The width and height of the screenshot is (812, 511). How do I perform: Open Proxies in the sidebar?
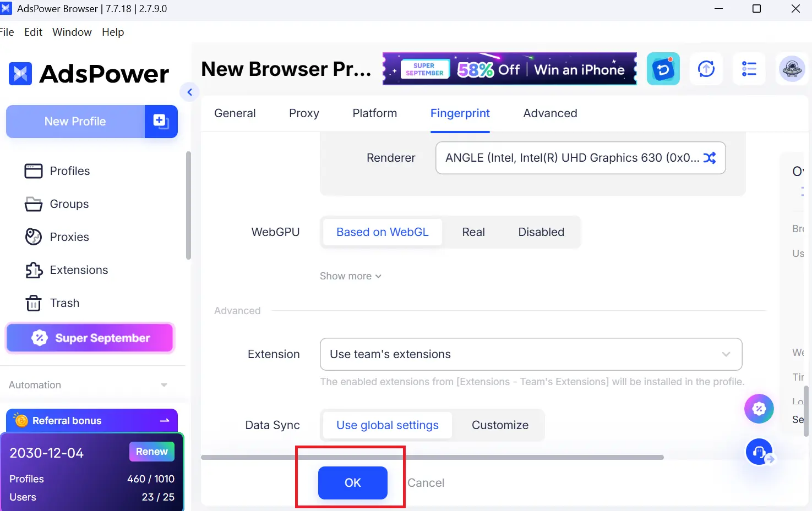(69, 237)
